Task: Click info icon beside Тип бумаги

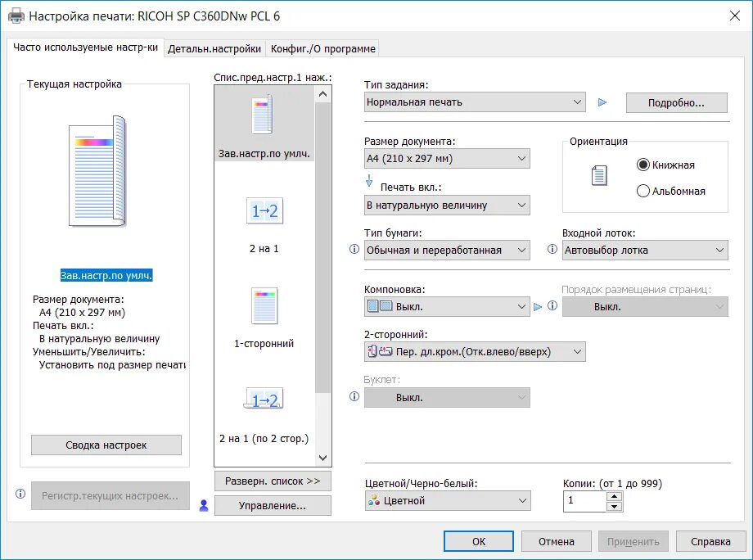Action: (354, 249)
